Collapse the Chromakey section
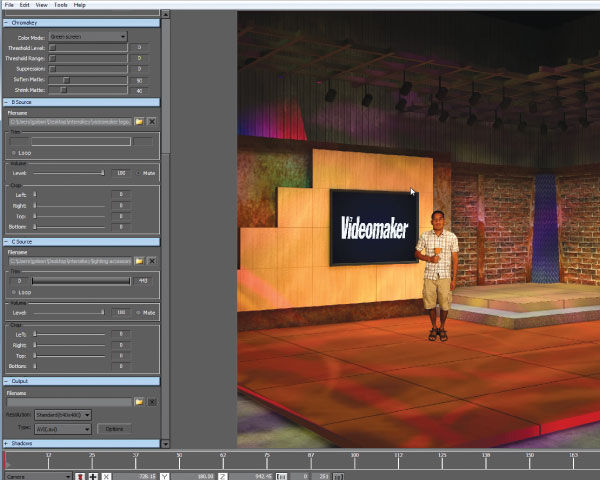Screen dimensions: 600x480 pyautogui.click(x=6, y=23)
